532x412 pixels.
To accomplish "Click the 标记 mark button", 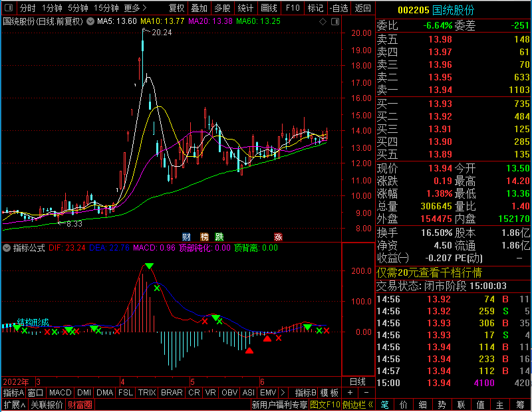I will click(315, 8).
